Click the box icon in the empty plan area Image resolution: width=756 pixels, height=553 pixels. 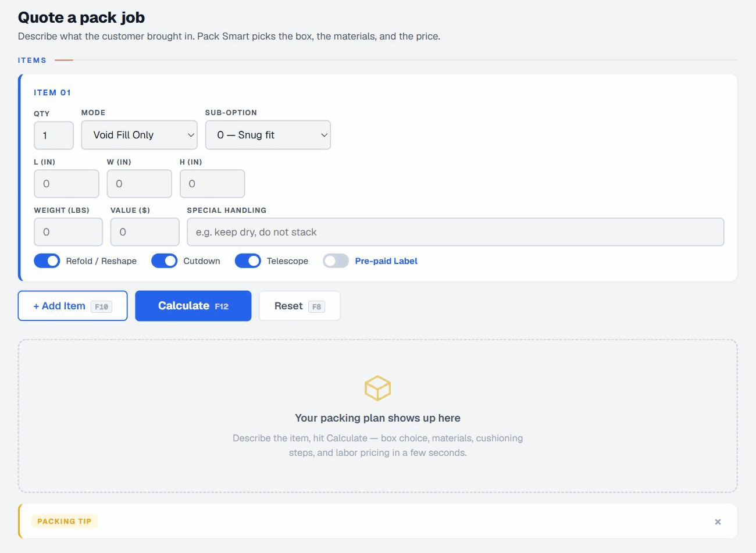377,388
